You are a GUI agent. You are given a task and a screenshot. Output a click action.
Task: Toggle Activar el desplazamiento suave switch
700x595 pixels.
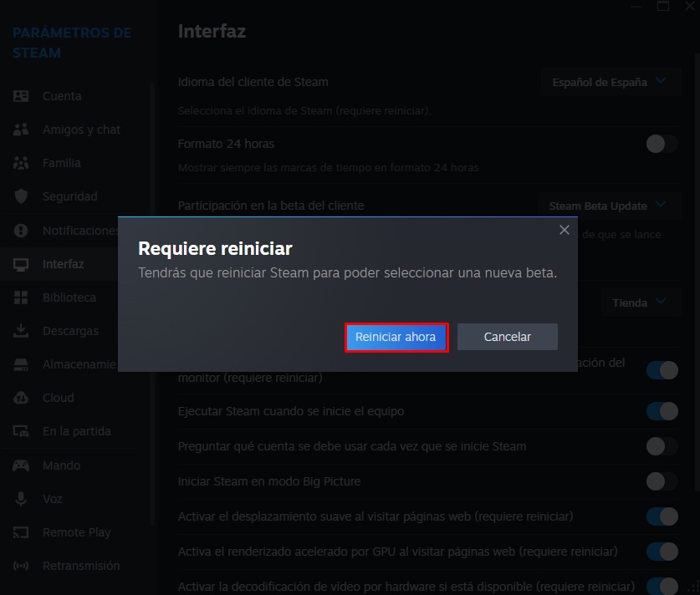[662, 516]
